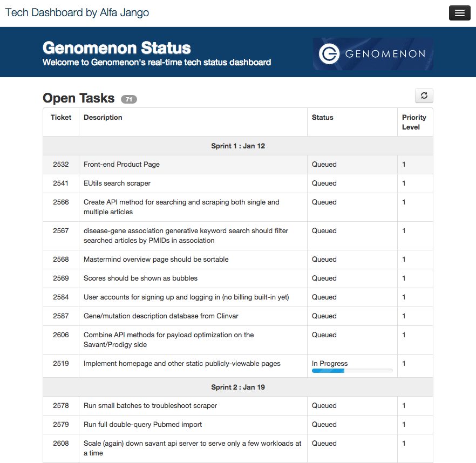This screenshot has width=476, height=463.
Task: Select ticket number 2541
Action: 60,183
